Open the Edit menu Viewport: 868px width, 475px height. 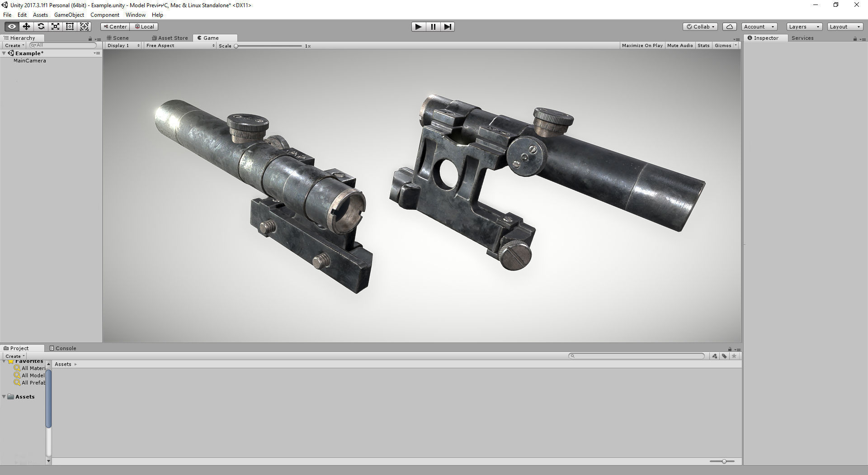22,15
